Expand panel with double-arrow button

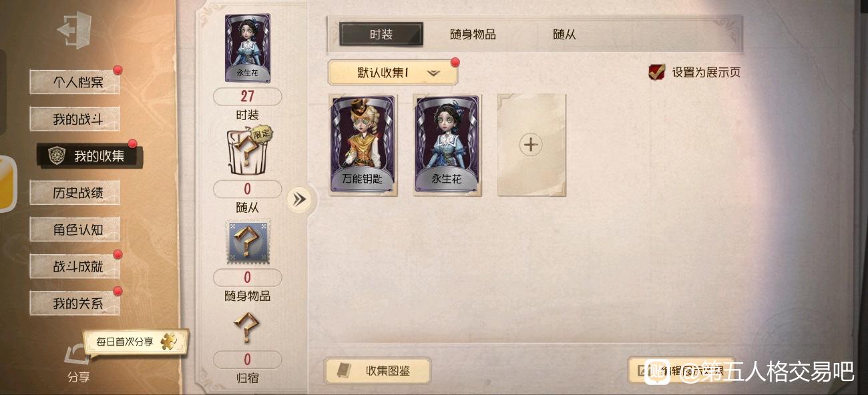coord(299,199)
